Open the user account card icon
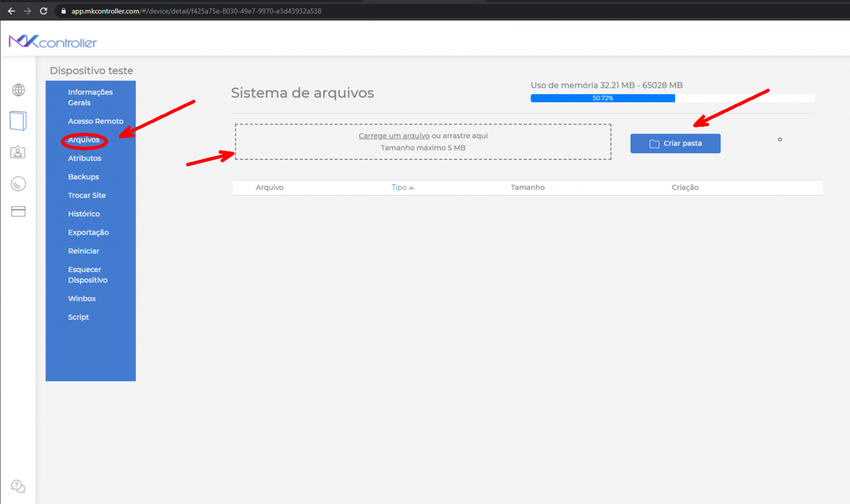This screenshot has width=850, height=504. pyautogui.click(x=18, y=152)
